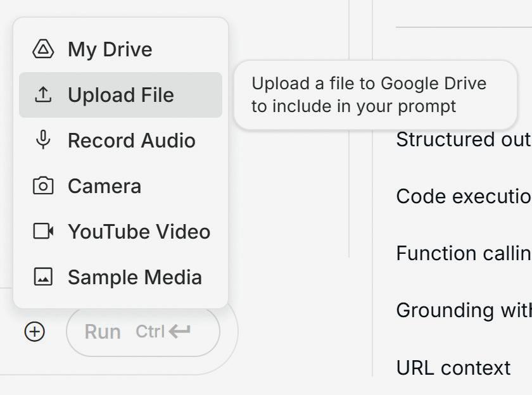Select the Function calling option label
The height and width of the screenshot is (395, 532).
(x=463, y=253)
